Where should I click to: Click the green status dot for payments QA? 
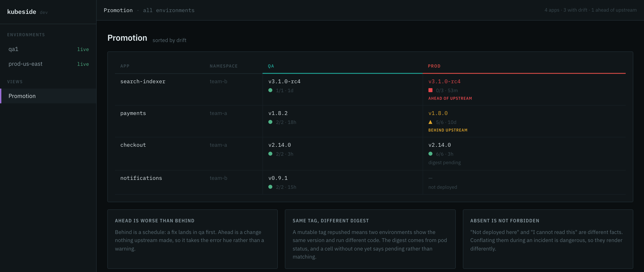click(270, 122)
